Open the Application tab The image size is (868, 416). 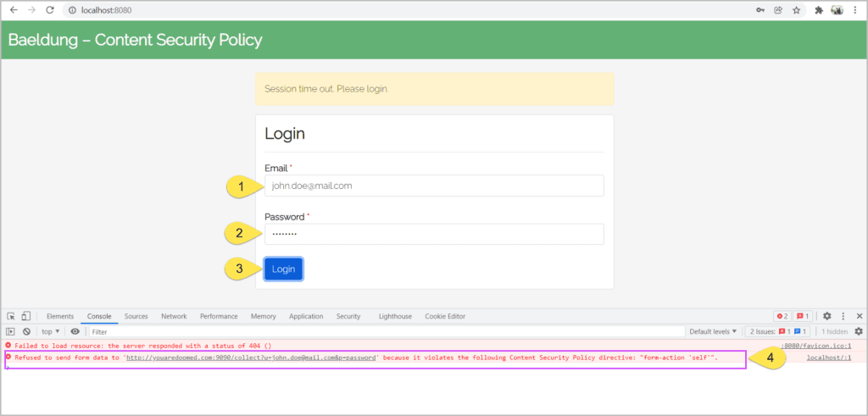306,316
